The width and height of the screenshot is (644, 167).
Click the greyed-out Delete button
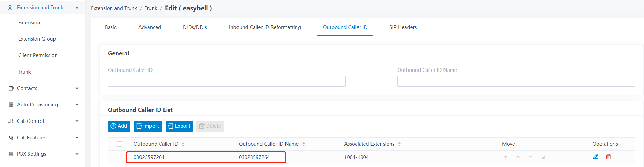pos(210,126)
